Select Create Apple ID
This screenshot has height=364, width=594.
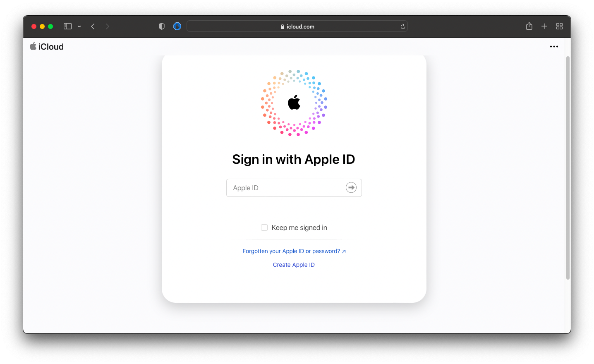294,265
